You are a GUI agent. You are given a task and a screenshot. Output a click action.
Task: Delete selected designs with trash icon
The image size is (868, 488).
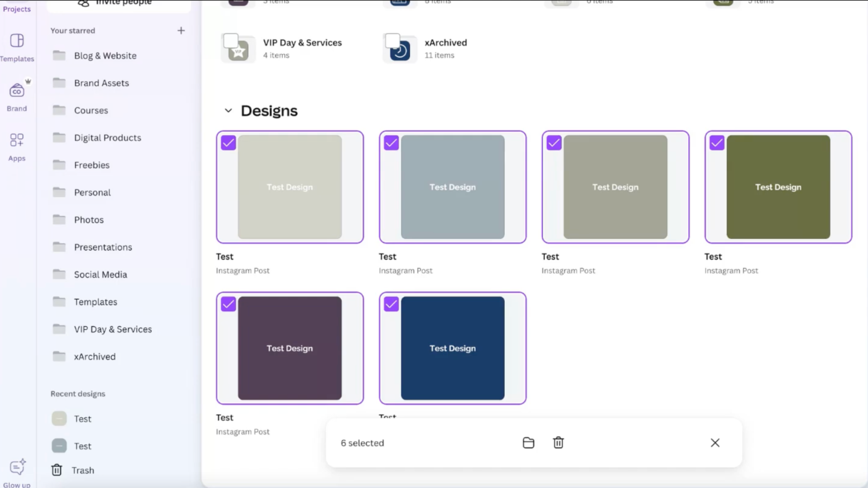tap(559, 443)
